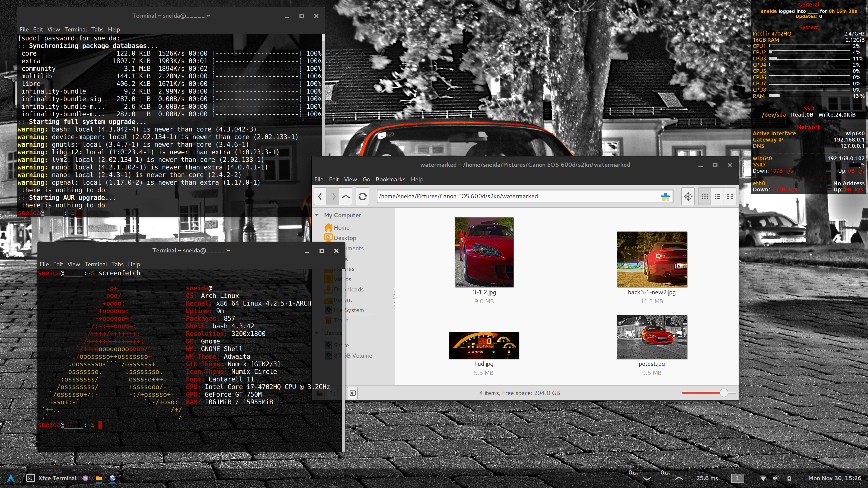Toggle location entry target button
868x488 pixels.
(688, 196)
